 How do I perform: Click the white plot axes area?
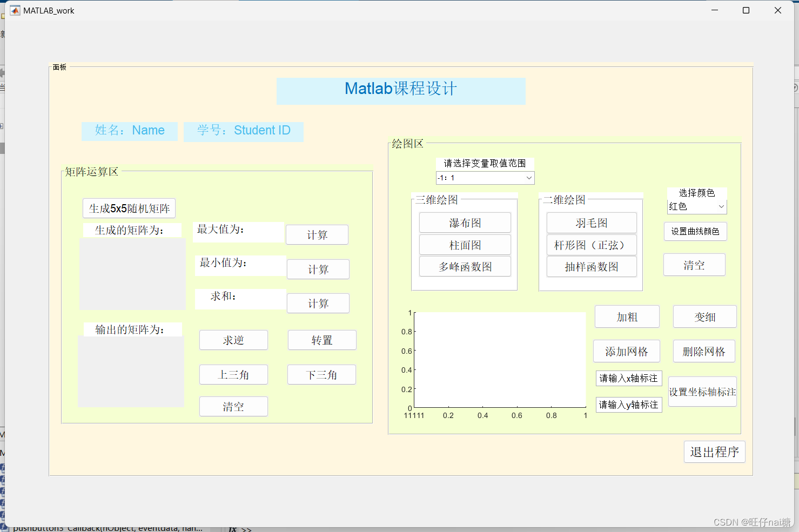click(x=500, y=360)
